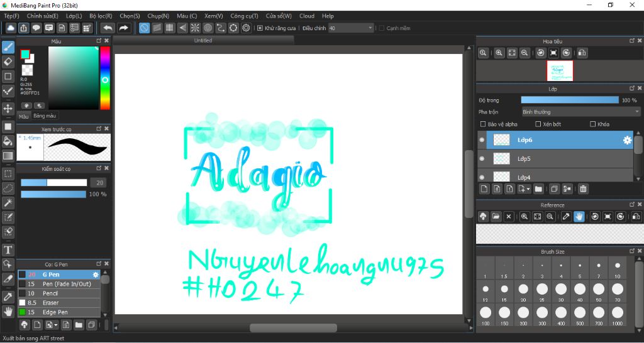Open the Lớp(L) menu
This screenshot has width=644, height=343.
coord(74,16)
